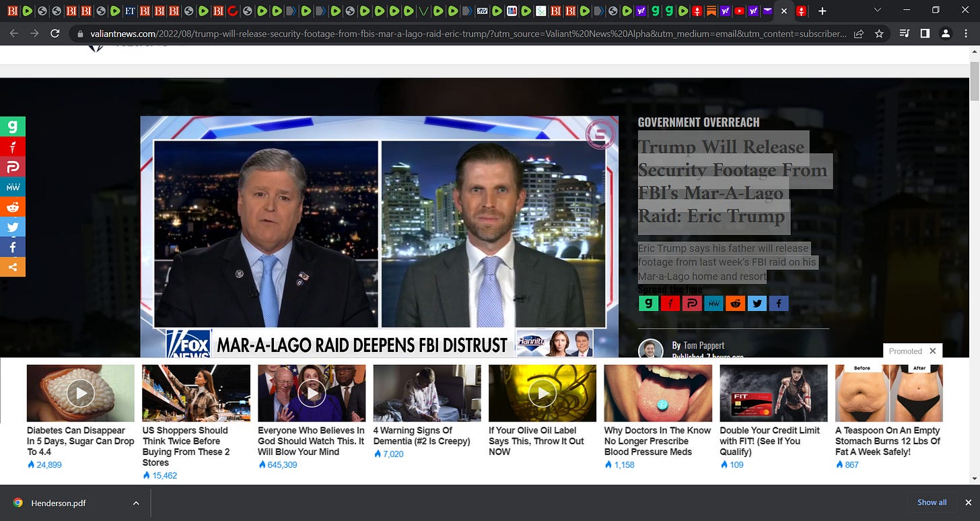The height and width of the screenshot is (521, 980).
Task: Expand options arrow next to Henderson.pdf download
Action: pyautogui.click(x=136, y=503)
